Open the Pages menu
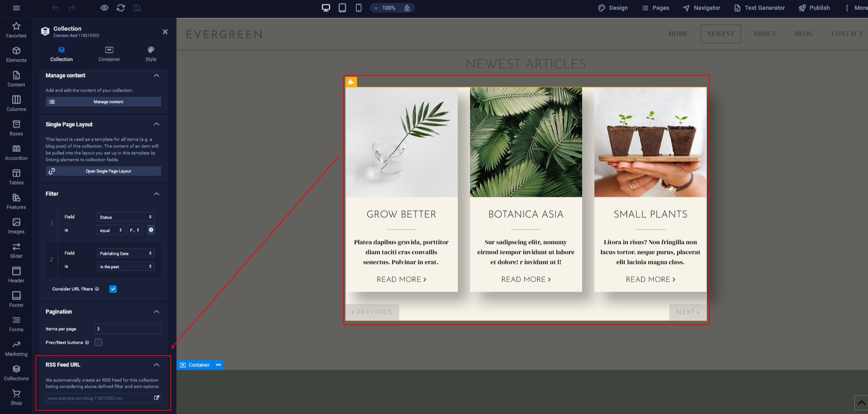This screenshot has width=868, height=414. point(655,8)
